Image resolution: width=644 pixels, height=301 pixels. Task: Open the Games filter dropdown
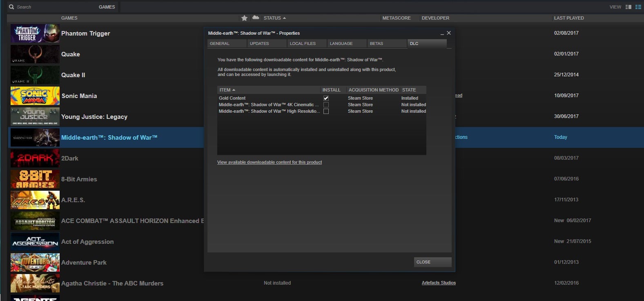107,7
